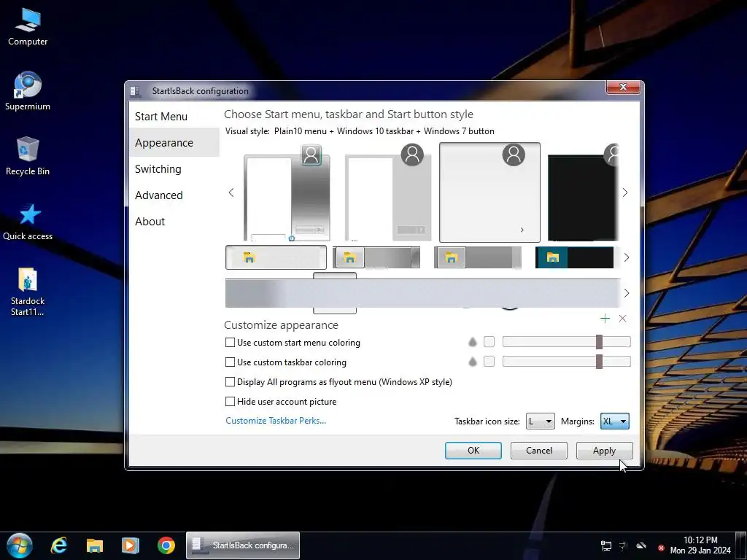747x560 pixels.
Task: Open the Computer desktop icon
Action: pos(28,27)
